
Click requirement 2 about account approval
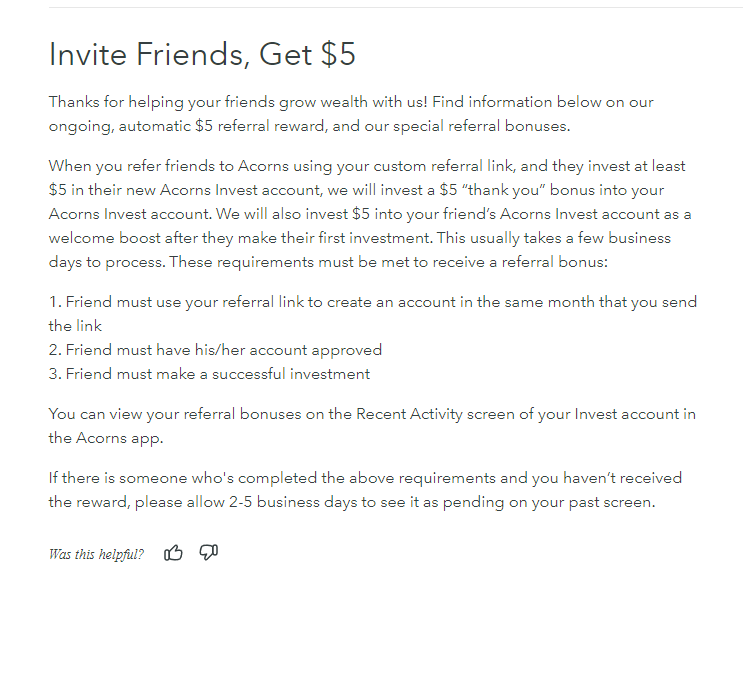tap(215, 350)
